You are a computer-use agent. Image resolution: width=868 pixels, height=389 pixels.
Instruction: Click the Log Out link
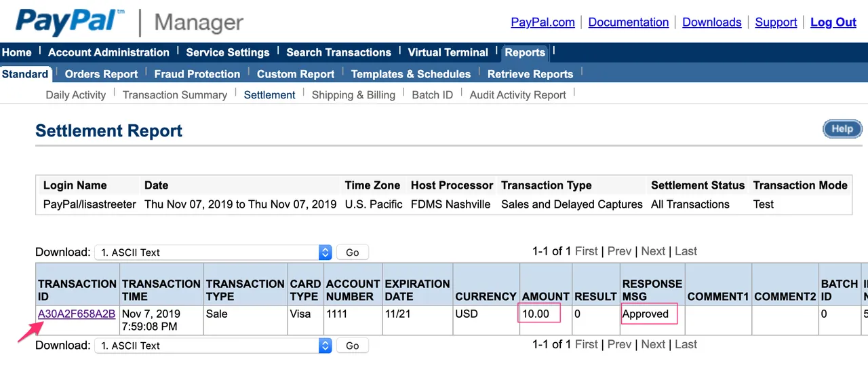point(833,22)
